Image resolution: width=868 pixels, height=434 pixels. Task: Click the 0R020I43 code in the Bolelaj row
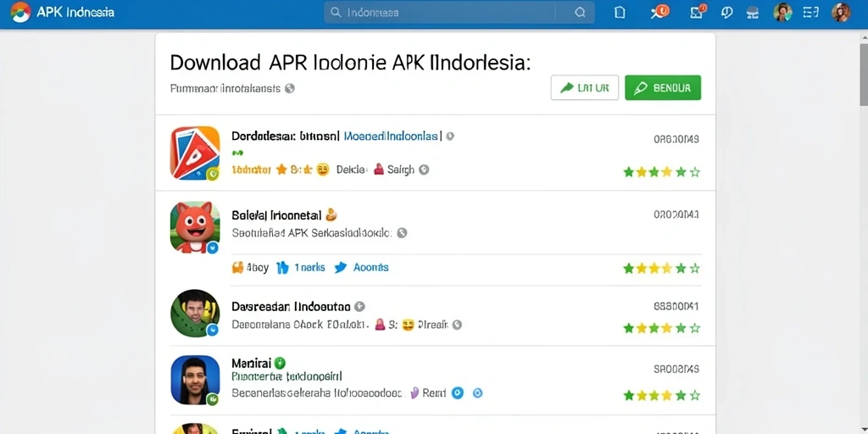click(x=676, y=214)
